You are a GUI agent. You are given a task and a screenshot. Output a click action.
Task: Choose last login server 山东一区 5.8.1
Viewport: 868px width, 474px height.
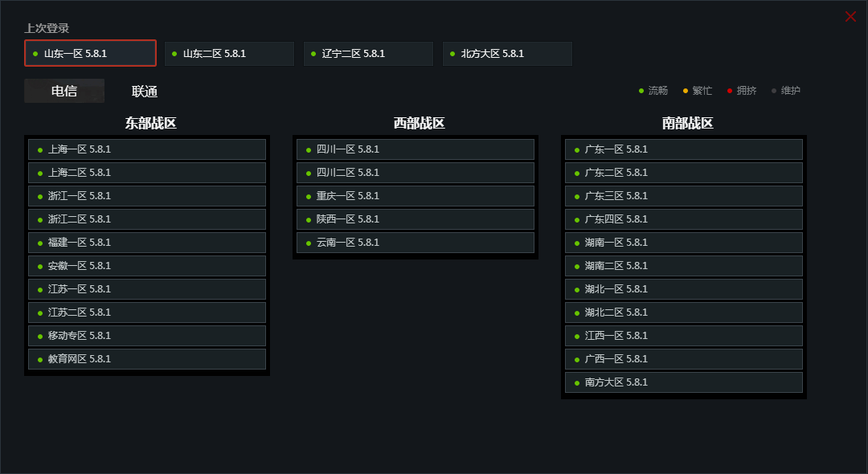click(90, 53)
